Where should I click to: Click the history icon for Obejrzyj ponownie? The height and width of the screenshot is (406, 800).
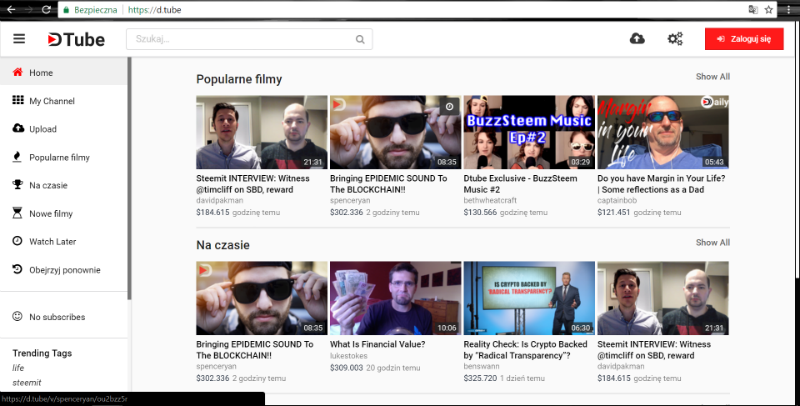click(17, 269)
